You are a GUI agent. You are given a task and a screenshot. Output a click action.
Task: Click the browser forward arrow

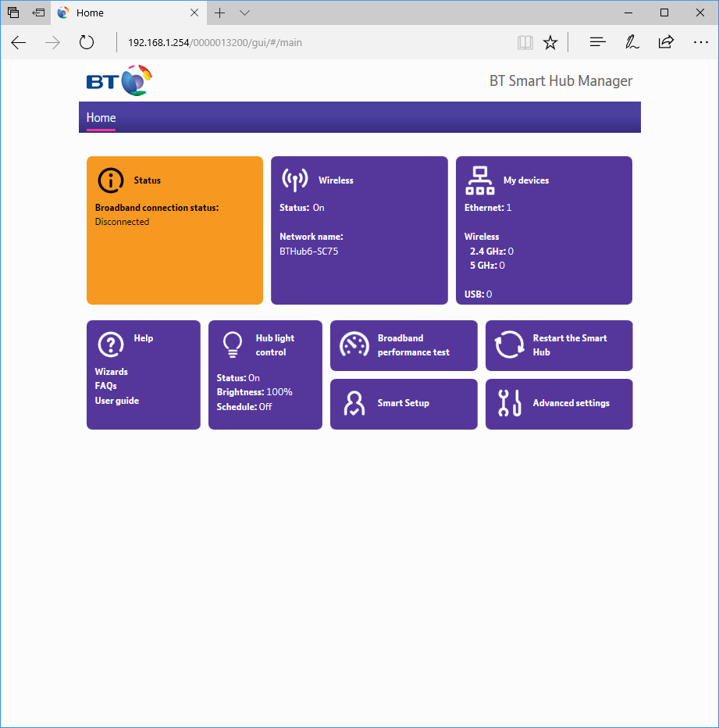(52, 43)
